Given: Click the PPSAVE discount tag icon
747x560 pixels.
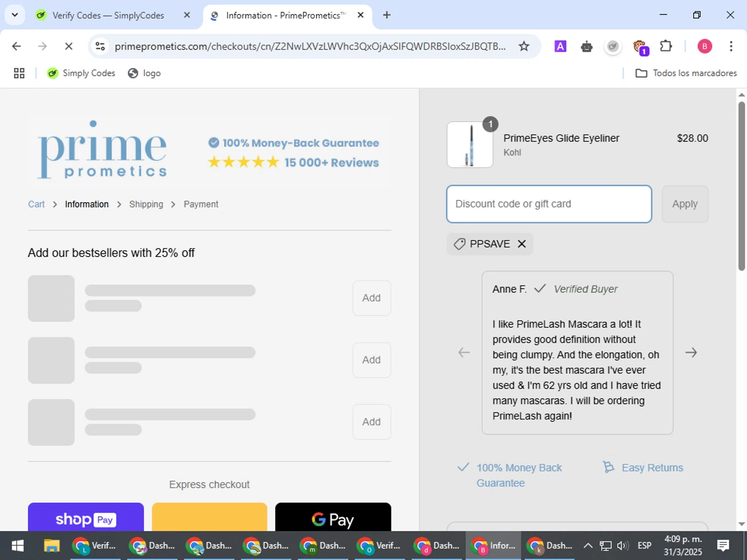Looking at the screenshot, I should pyautogui.click(x=459, y=244).
